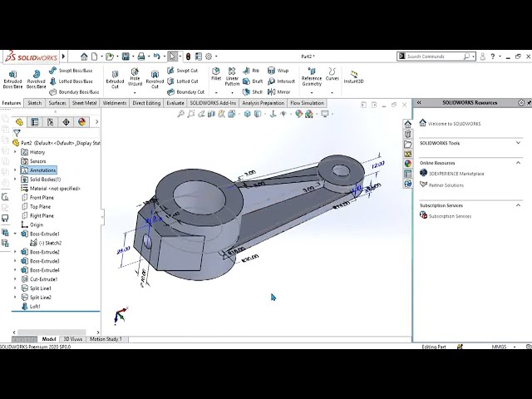This screenshot has width=532, height=399.
Task: Select the Revolved Cut tool
Action: (x=155, y=80)
